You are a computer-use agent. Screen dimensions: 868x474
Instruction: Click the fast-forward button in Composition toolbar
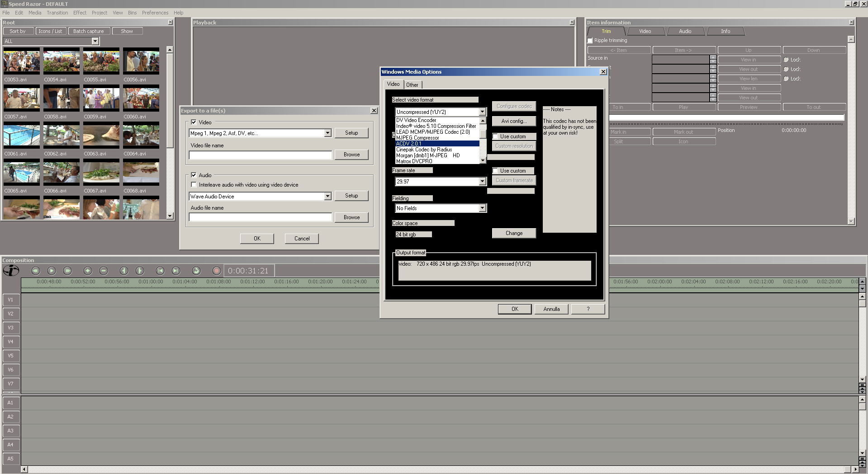67,271
